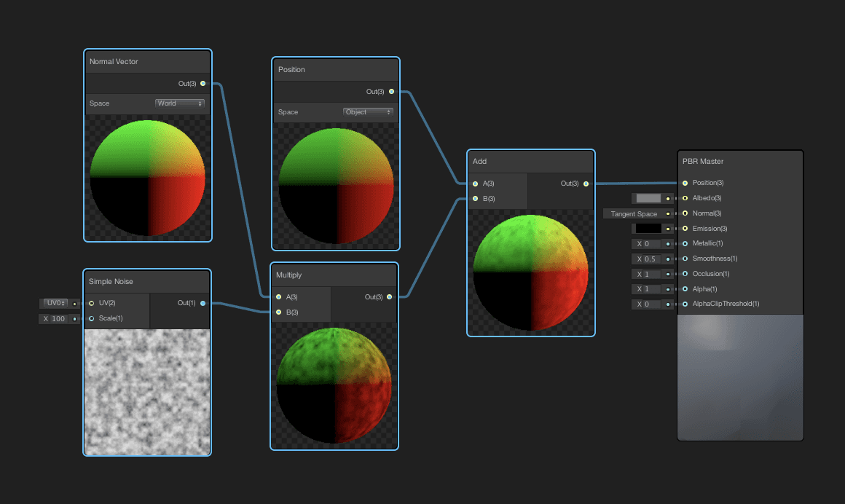Click the Multiply node A(3) input port
This screenshot has width=845, height=504.
point(279,297)
